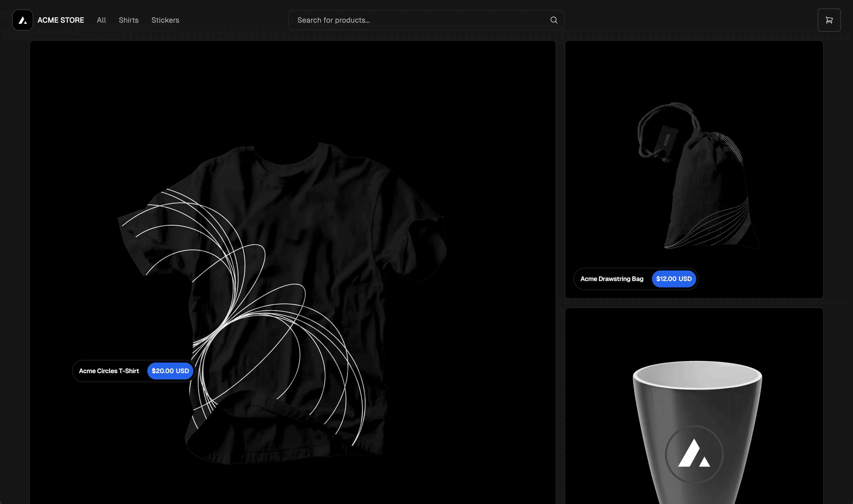Viewport: 853px width, 504px height.
Task: Click the ACME tag on the drawstring bag
Action: [667, 140]
